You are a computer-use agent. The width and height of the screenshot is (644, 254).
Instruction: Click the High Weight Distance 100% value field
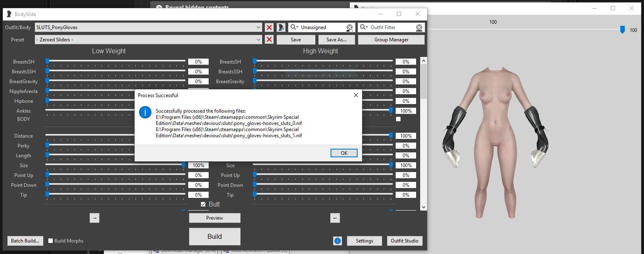click(406, 136)
